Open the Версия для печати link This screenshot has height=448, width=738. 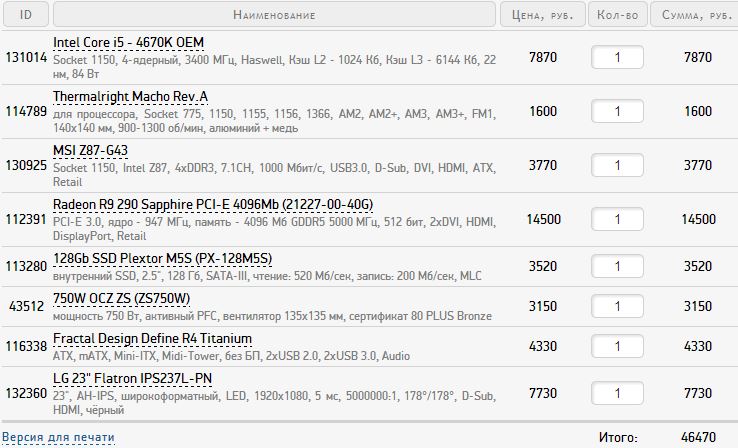pyautogui.click(x=58, y=437)
